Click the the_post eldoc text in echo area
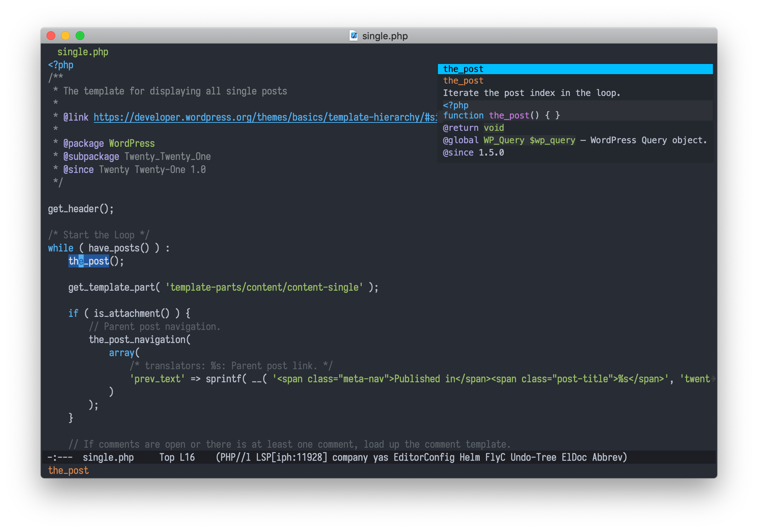The width and height of the screenshot is (758, 532). (x=68, y=471)
